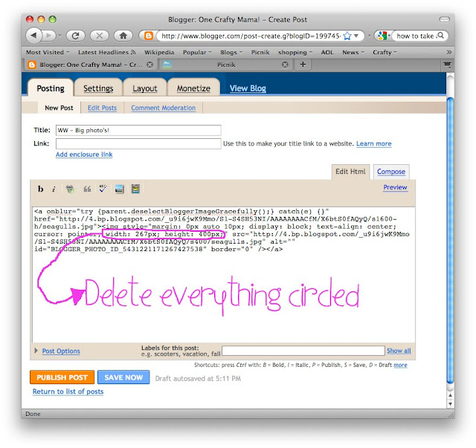
Task: Open the shopping bookmarks folder
Action: (295, 53)
